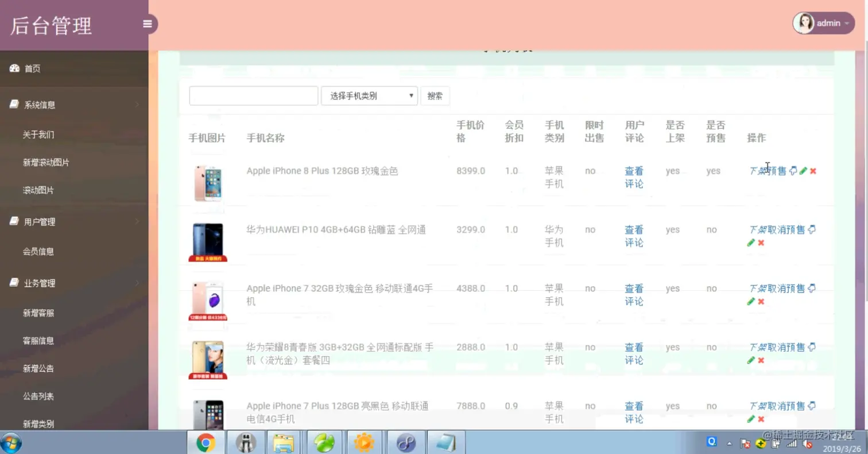
Task: Click the thumb icon for iPhone 7 Plus 128GB row
Action: tap(812, 406)
